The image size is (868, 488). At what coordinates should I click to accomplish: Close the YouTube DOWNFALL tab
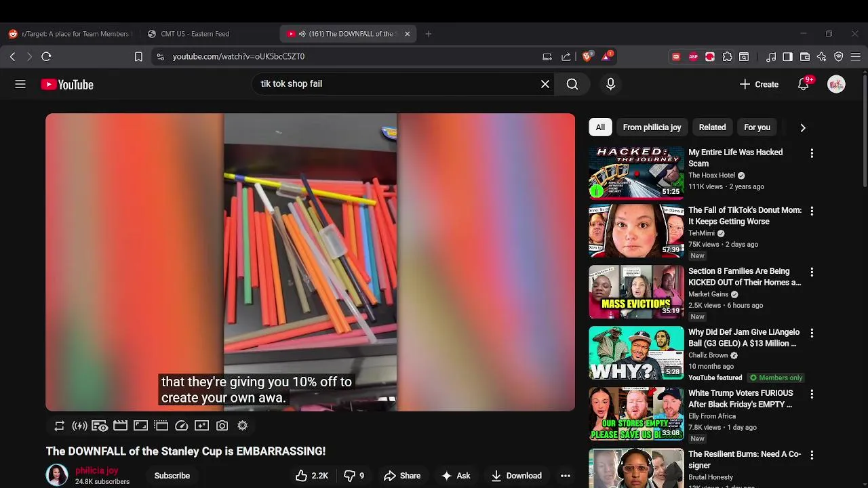pos(407,34)
